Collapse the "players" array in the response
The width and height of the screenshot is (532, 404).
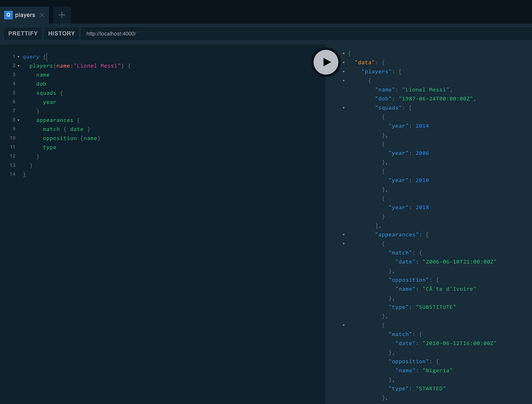point(344,71)
